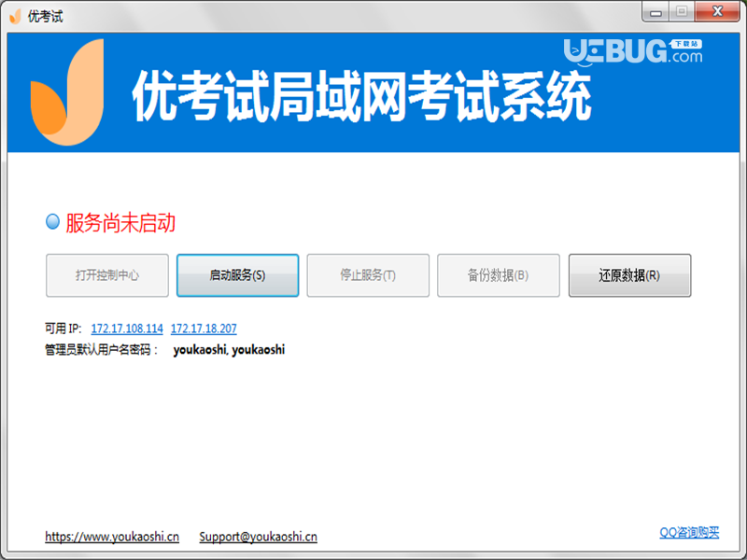Minimize the 优考试 window

(x=655, y=12)
